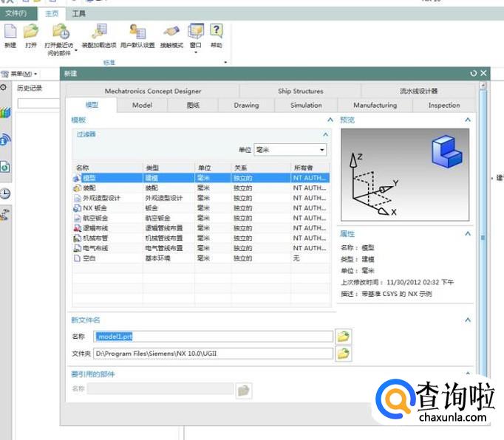Collapse the 模板 section
Viewport: 504px width, 440px height.
330,120
